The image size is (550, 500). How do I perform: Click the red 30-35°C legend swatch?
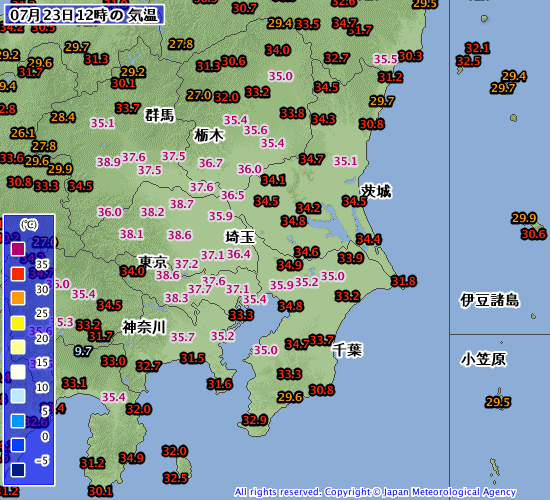click(18, 273)
